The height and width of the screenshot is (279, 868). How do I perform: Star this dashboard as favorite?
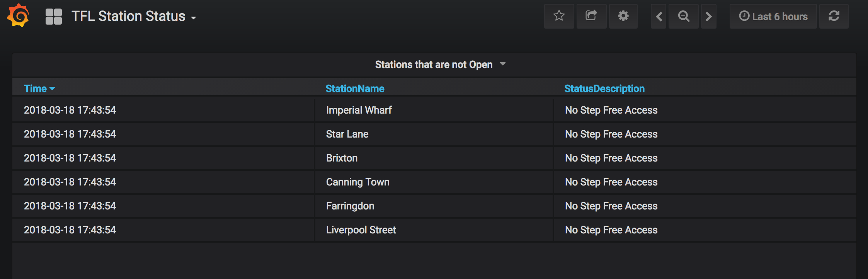559,16
